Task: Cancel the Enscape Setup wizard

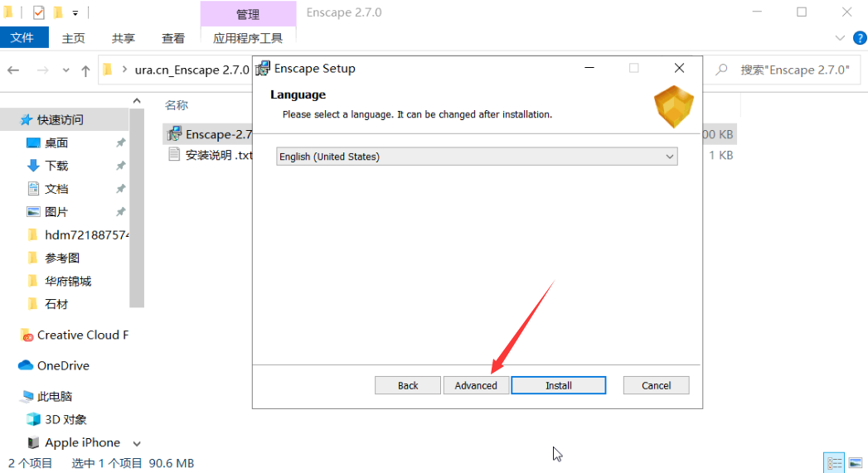Action: pyautogui.click(x=656, y=385)
